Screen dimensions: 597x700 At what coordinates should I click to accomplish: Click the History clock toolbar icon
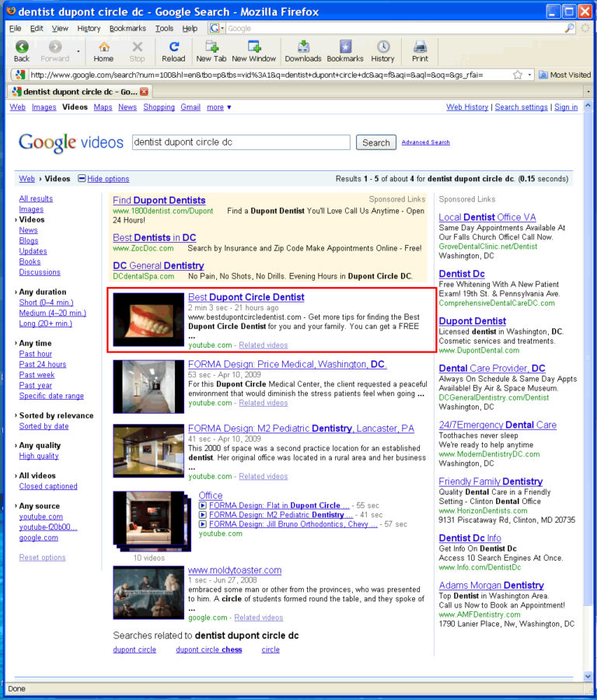click(382, 47)
